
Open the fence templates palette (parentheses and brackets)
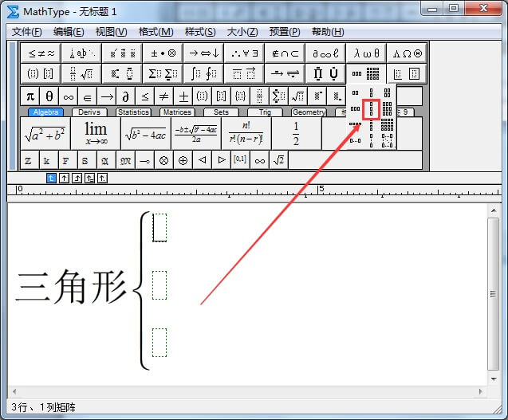click(41, 74)
